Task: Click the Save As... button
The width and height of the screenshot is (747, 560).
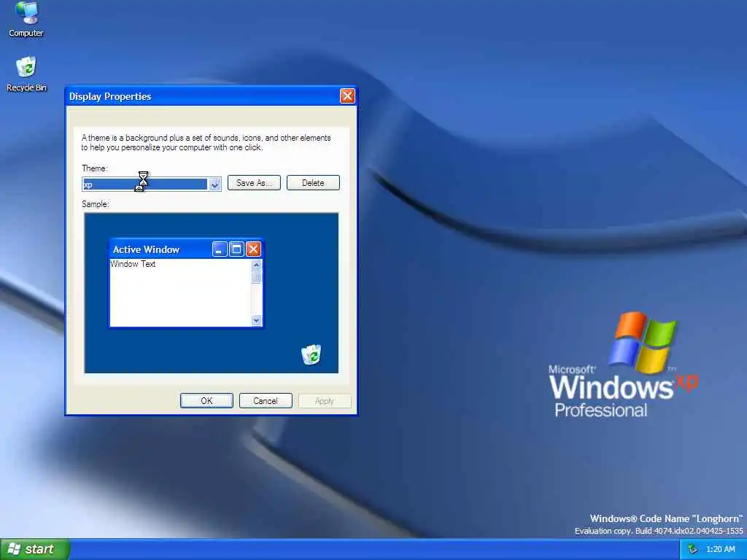Action: tap(254, 183)
